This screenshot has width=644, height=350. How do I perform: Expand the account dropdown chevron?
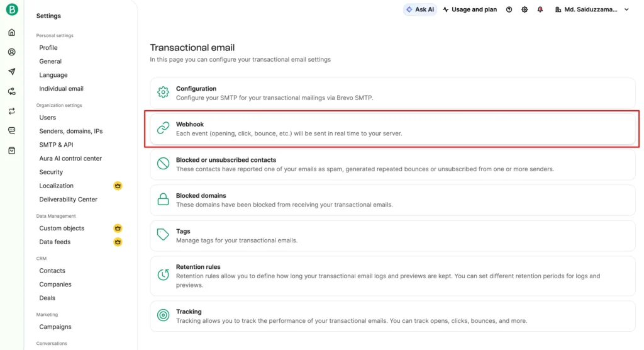pos(627,9)
